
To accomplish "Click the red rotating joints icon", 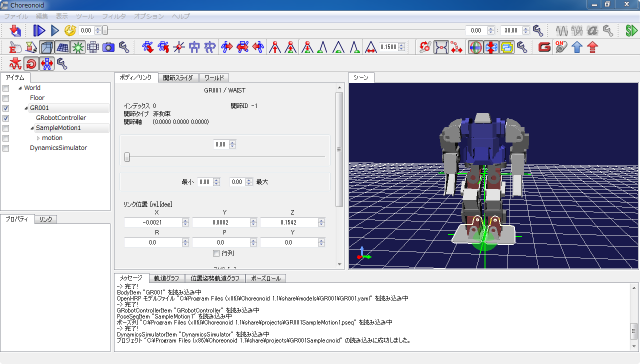I will pos(425,47).
